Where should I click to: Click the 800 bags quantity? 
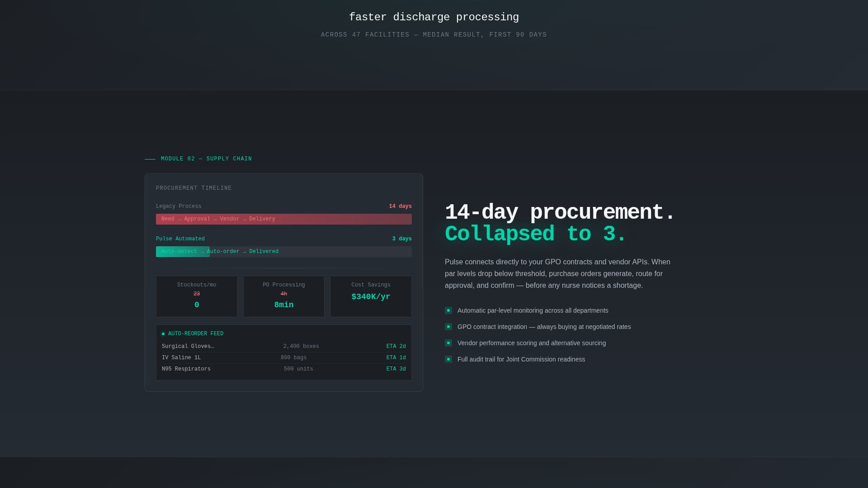click(x=293, y=358)
